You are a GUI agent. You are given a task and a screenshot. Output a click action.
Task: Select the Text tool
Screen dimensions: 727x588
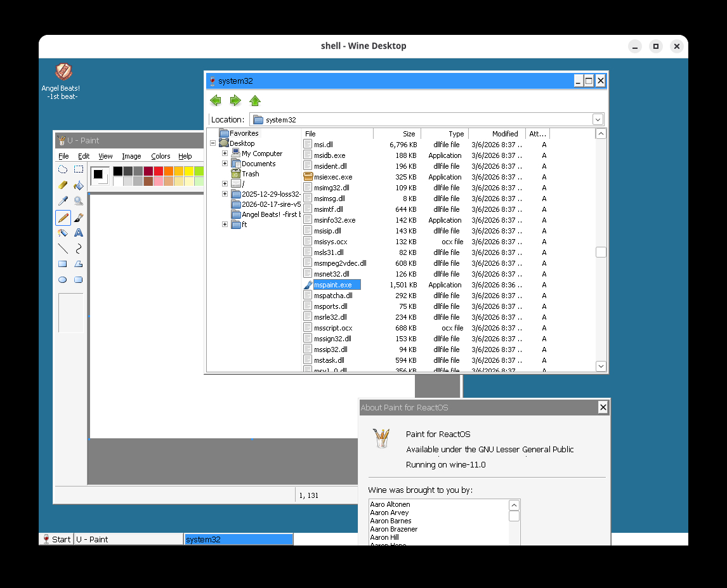point(79,233)
